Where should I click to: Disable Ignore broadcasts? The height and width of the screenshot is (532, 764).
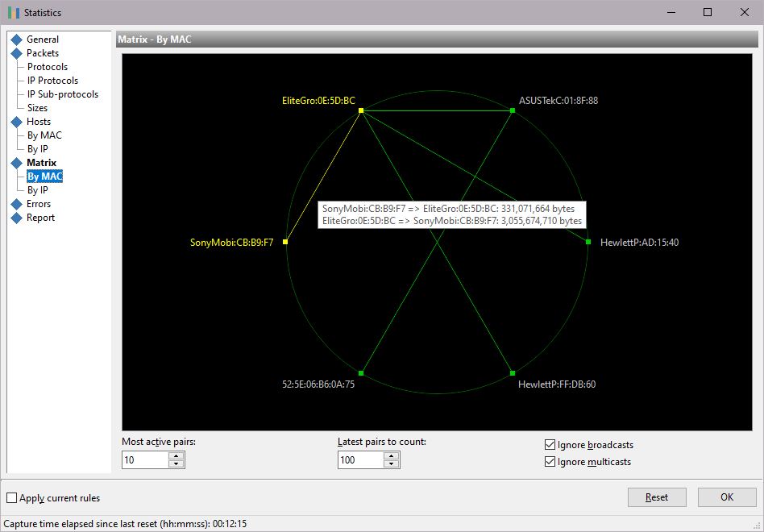550,444
